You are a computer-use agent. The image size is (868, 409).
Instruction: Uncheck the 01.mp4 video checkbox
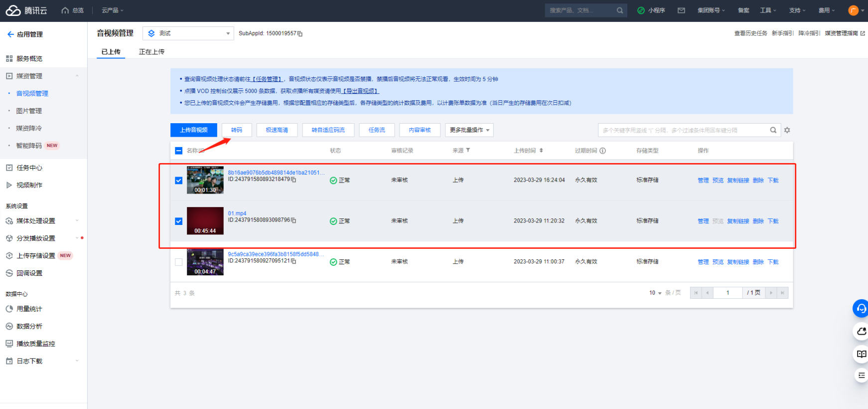click(178, 221)
